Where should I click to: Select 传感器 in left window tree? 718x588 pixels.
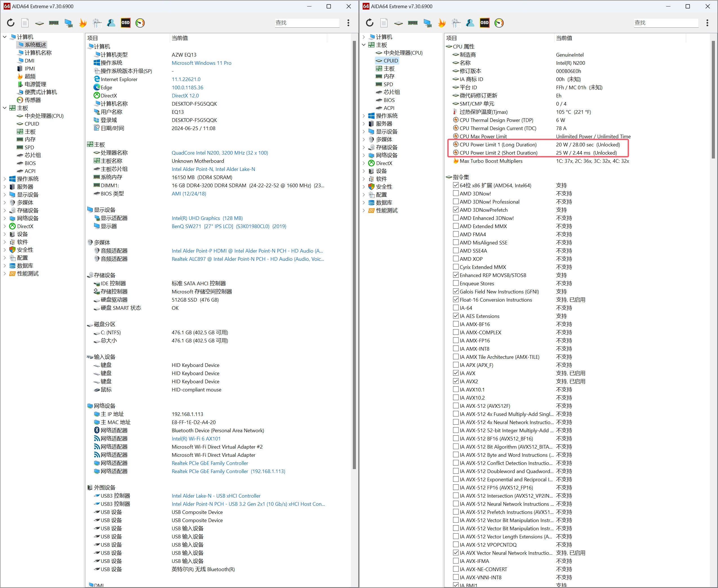pyautogui.click(x=32, y=100)
